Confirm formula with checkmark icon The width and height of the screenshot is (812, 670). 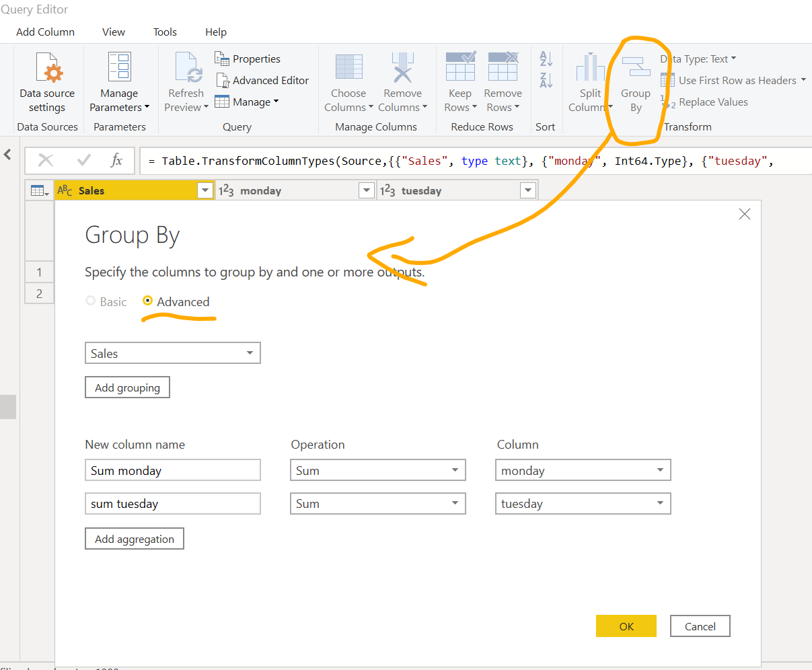click(84, 160)
